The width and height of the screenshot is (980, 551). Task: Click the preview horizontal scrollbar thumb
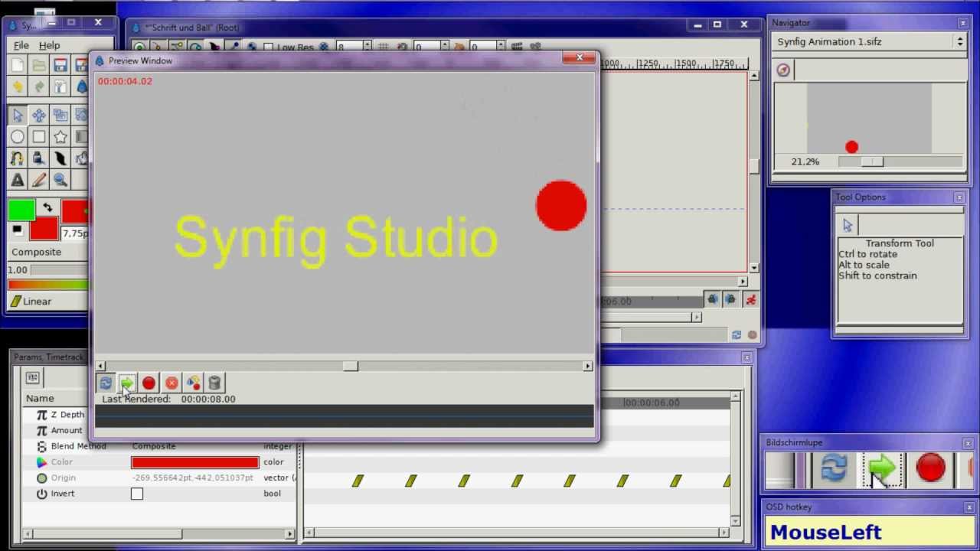(350, 366)
